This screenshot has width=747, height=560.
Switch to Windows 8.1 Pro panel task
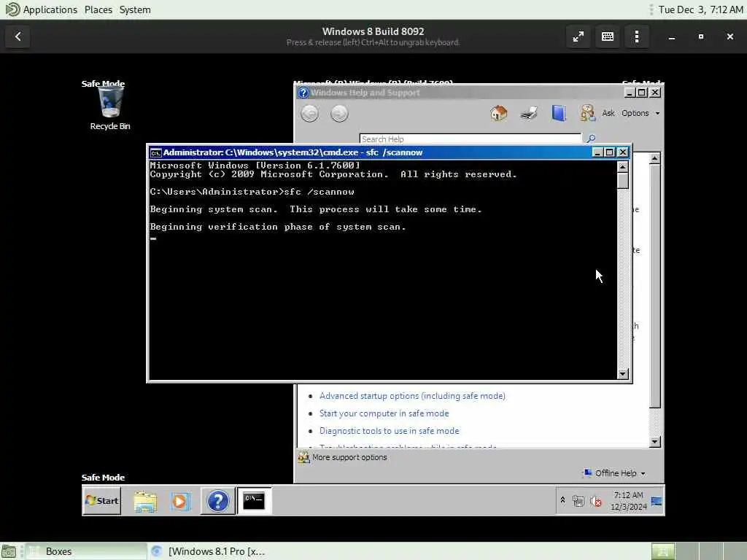[x=208, y=551]
